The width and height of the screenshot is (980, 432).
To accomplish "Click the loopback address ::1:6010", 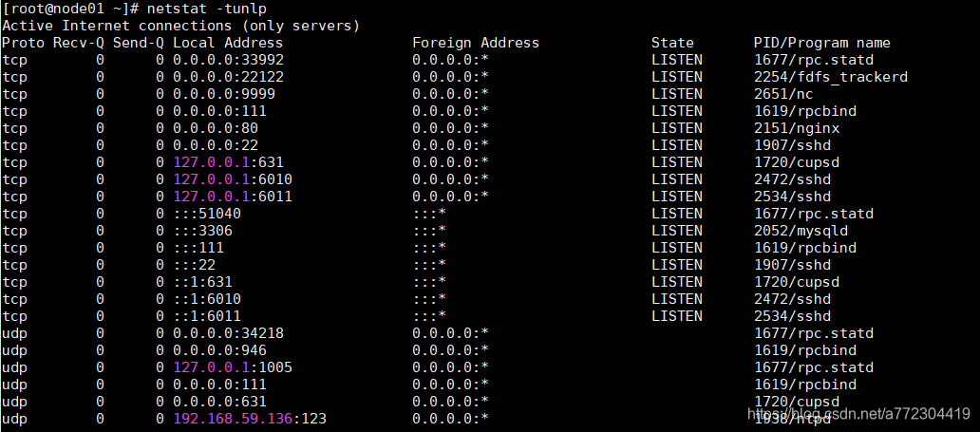I will (207, 299).
